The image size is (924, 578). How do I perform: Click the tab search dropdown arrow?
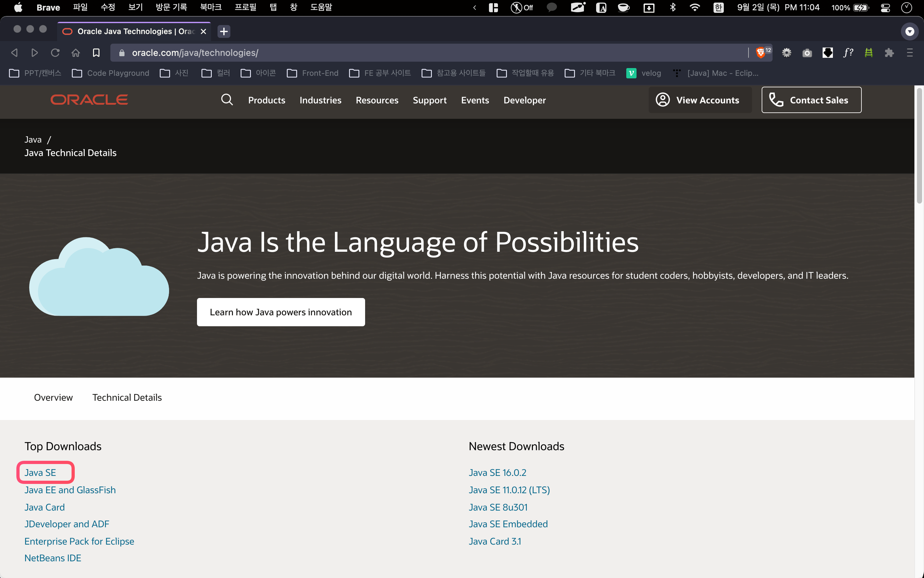[x=910, y=31]
